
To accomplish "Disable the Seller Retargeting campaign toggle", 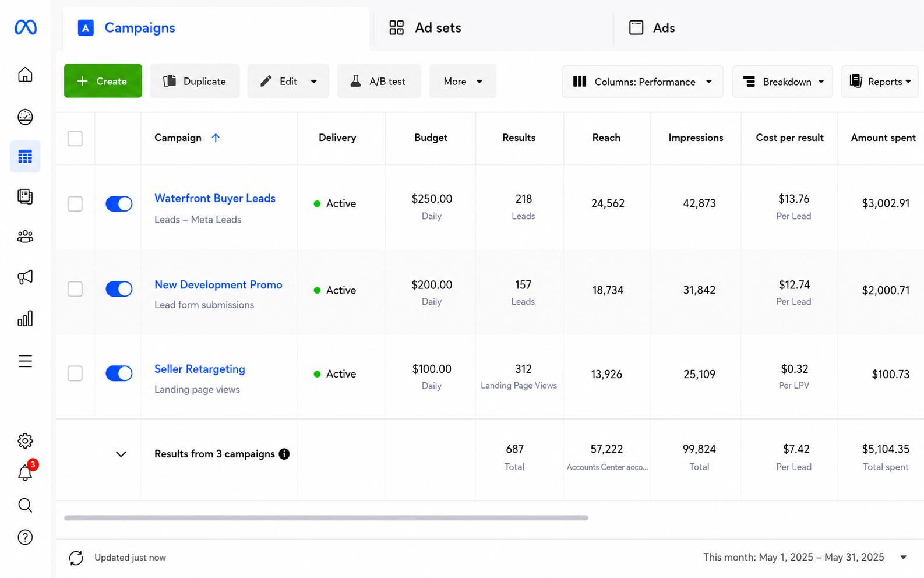I will pyautogui.click(x=119, y=373).
